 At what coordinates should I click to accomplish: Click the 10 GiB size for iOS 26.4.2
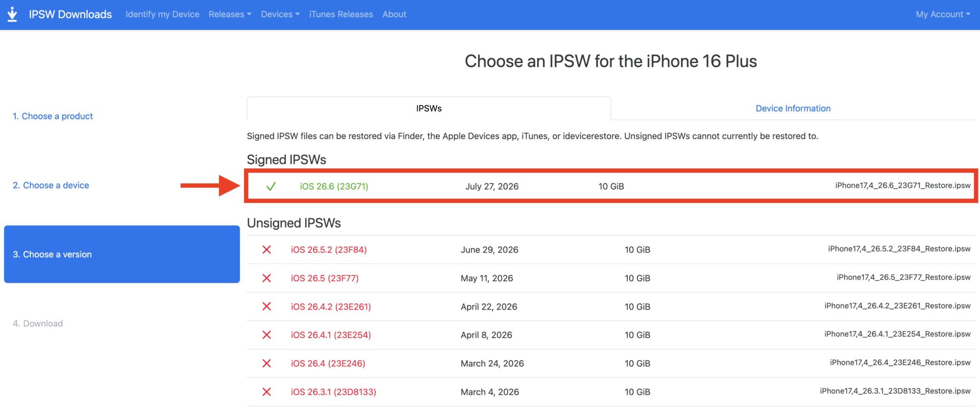637,307
